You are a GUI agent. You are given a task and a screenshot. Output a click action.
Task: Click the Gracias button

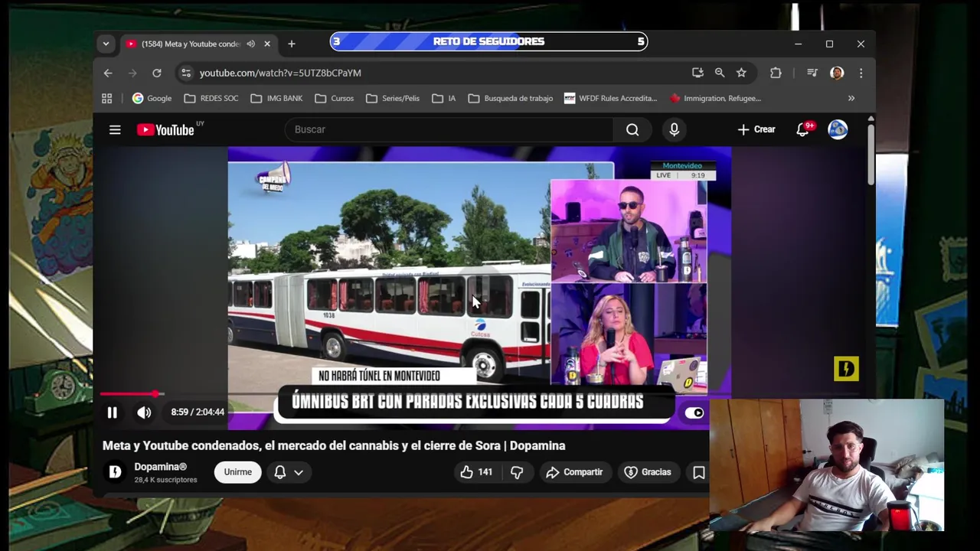648,472
